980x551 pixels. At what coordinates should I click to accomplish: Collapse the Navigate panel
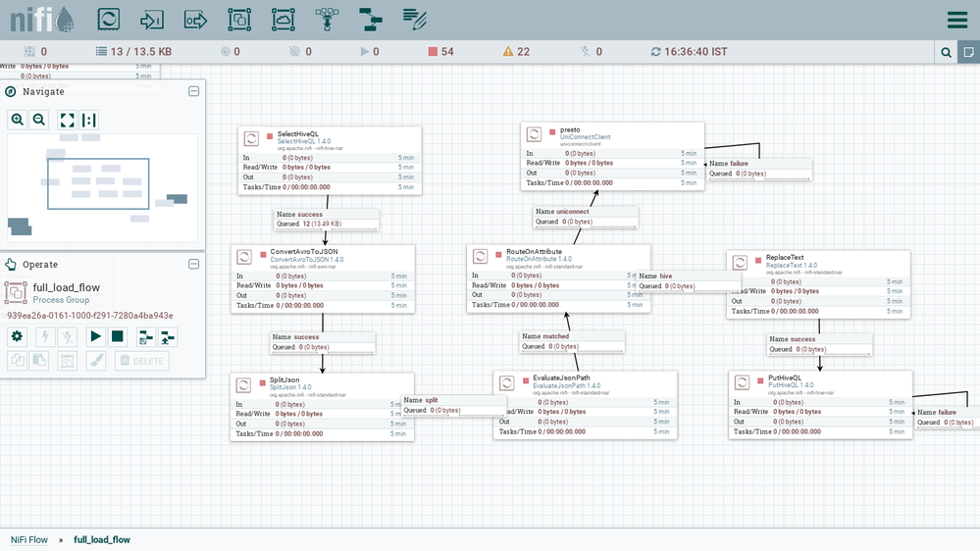193,91
